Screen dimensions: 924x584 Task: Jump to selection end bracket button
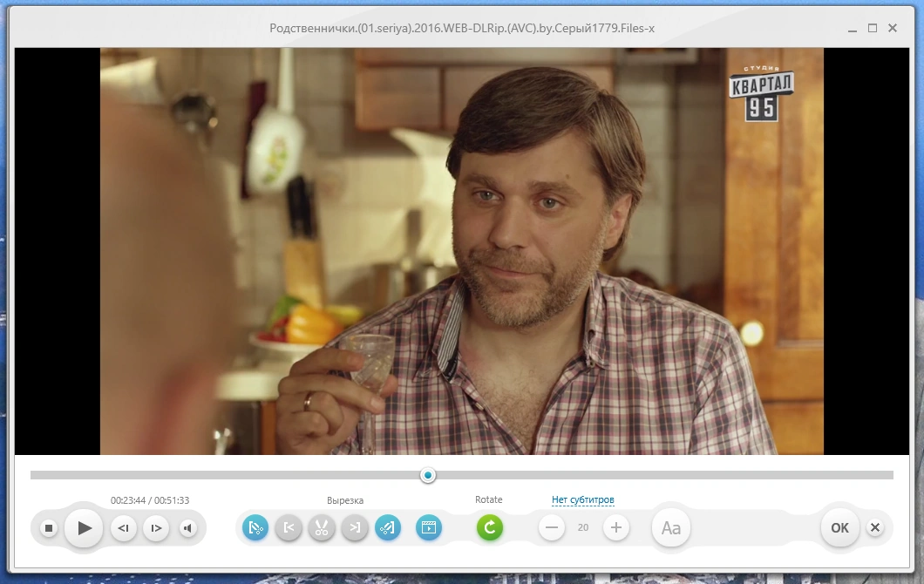[x=355, y=527]
